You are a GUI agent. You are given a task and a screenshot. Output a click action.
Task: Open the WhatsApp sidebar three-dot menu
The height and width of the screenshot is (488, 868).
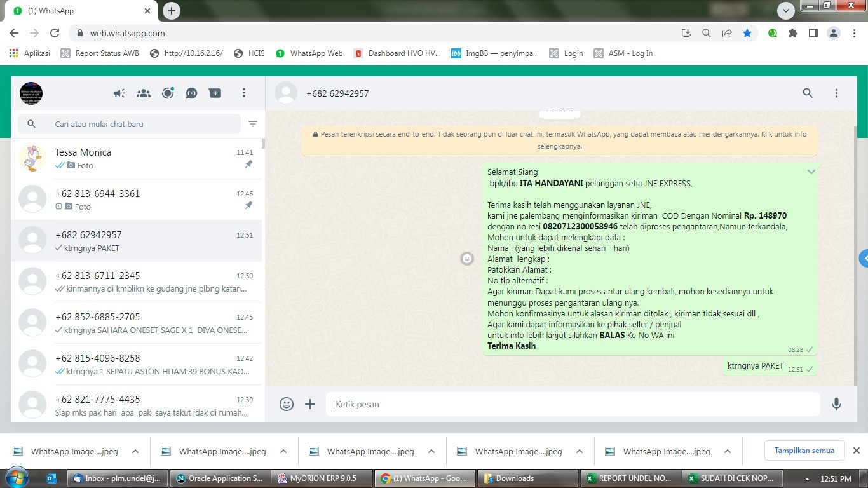[x=243, y=93]
